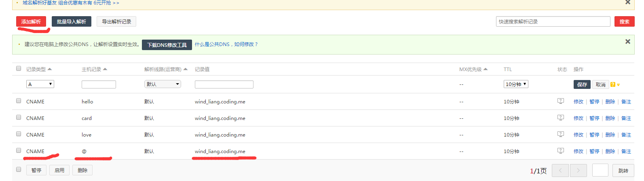The width and height of the screenshot is (644, 181).
Task: Click 删除 link for the love record
Action: click(610, 135)
